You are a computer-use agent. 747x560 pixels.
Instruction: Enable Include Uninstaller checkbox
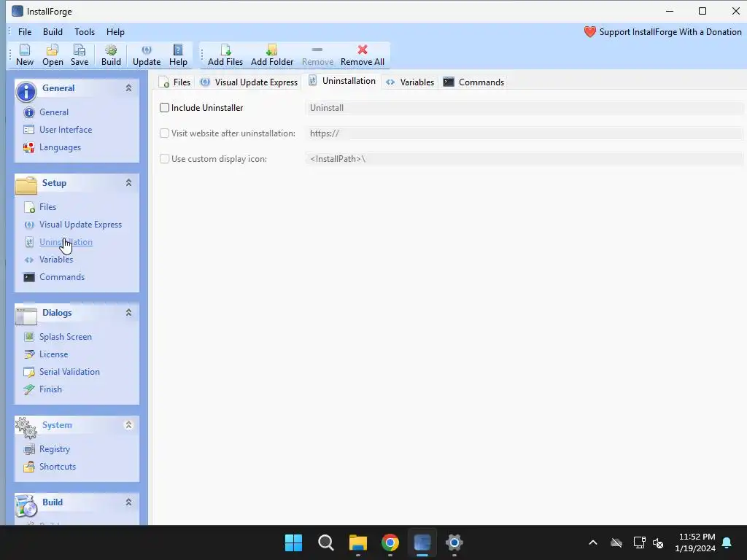[164, 108]
